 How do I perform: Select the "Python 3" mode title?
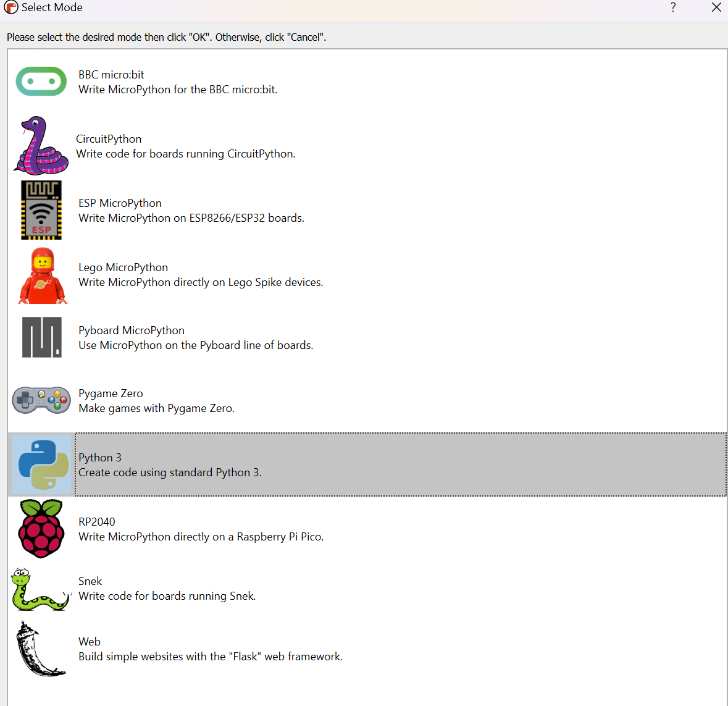point(100,458)
